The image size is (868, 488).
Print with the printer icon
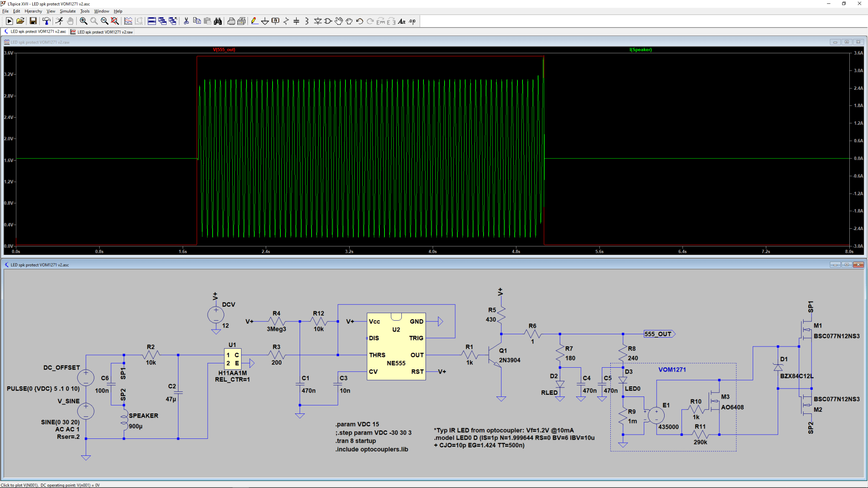click(x=231, y=21)
